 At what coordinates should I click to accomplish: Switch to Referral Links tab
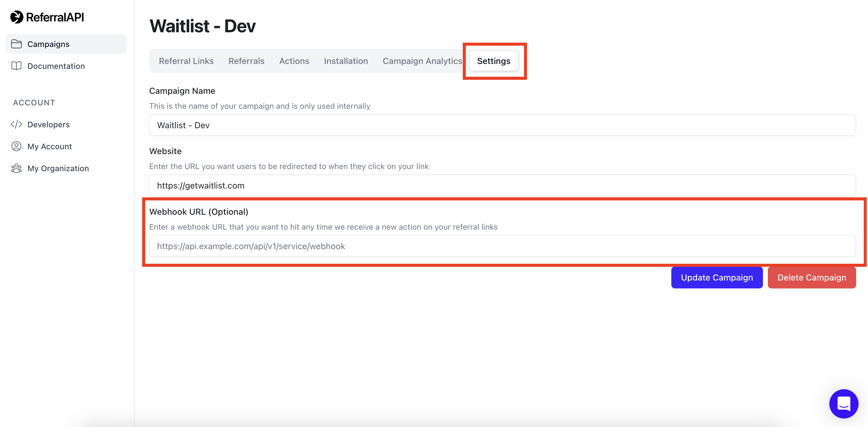pyautogui.click(x=186, y=61)
